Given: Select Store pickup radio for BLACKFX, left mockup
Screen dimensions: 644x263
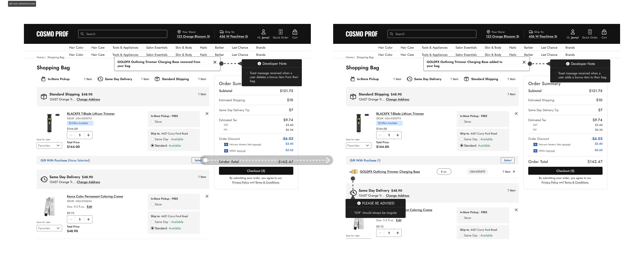Looking at the screenshot, I should pyautogui.click(x=152, y=122).
